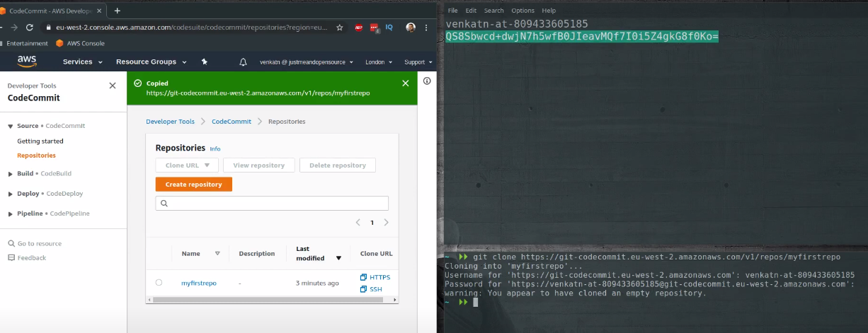868x333 pixels.
Task: Click the search magnifier in repositories filter
Action: click(164, 204)
